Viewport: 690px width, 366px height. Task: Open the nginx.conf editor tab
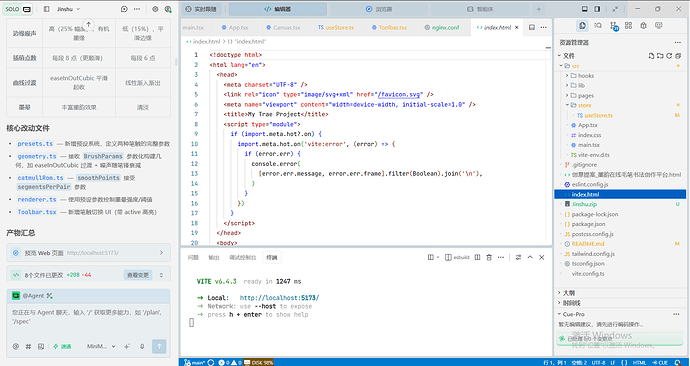441,27
